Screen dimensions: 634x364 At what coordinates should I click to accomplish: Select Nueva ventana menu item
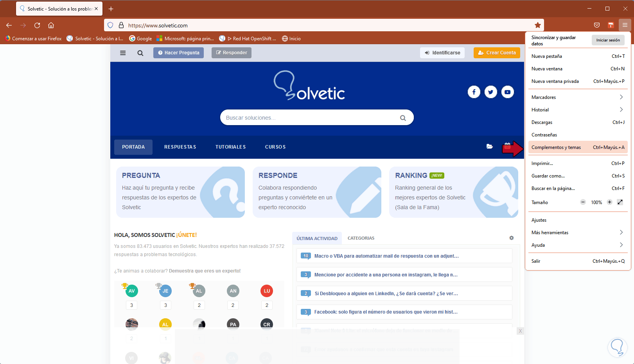(578, 69)
